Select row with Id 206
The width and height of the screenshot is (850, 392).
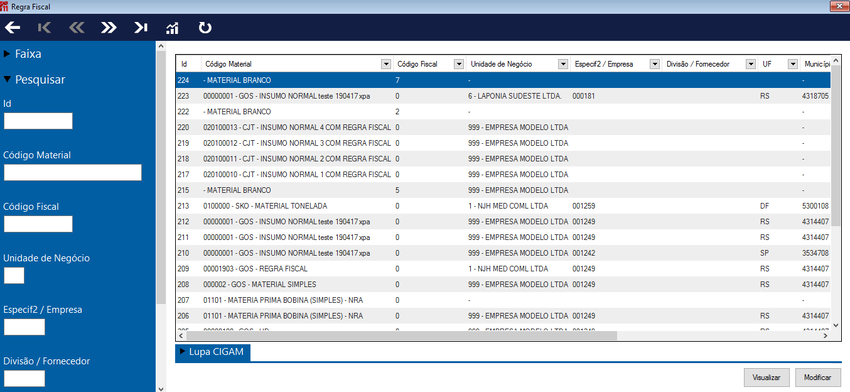[503, 316]
